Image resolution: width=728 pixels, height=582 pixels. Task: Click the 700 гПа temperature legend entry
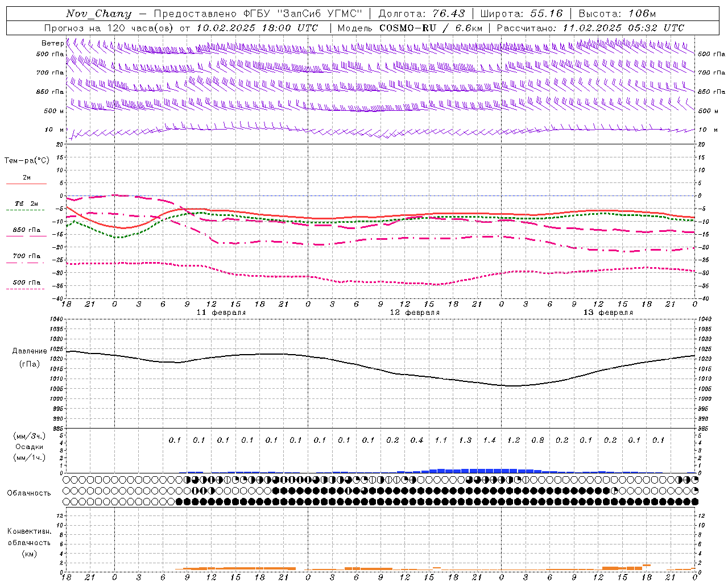click(x=27, y=256)
